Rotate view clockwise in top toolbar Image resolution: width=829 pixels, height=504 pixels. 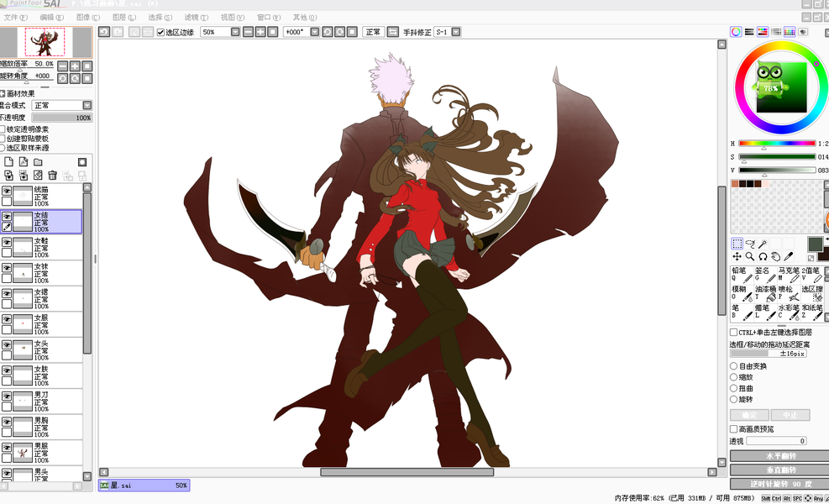coord(340,32)
